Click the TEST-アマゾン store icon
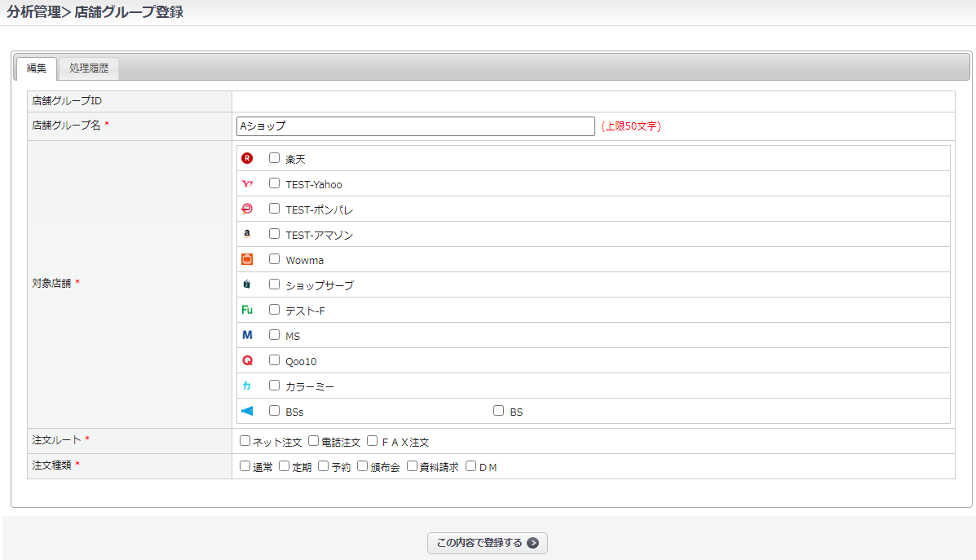 (247, 234)
